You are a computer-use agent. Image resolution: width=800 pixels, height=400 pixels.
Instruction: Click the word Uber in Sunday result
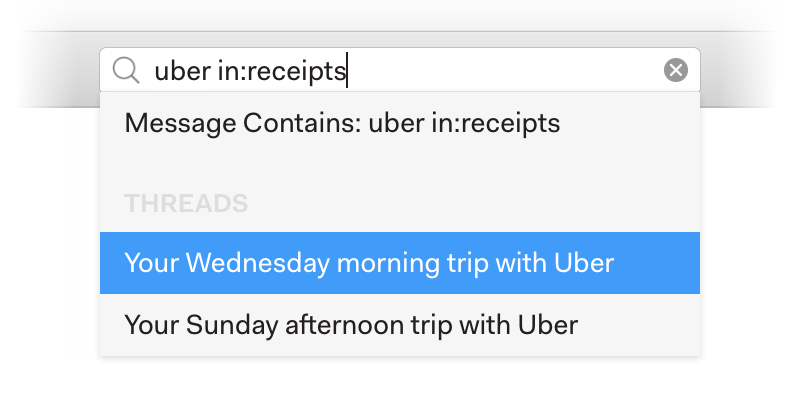pos(548,324)
